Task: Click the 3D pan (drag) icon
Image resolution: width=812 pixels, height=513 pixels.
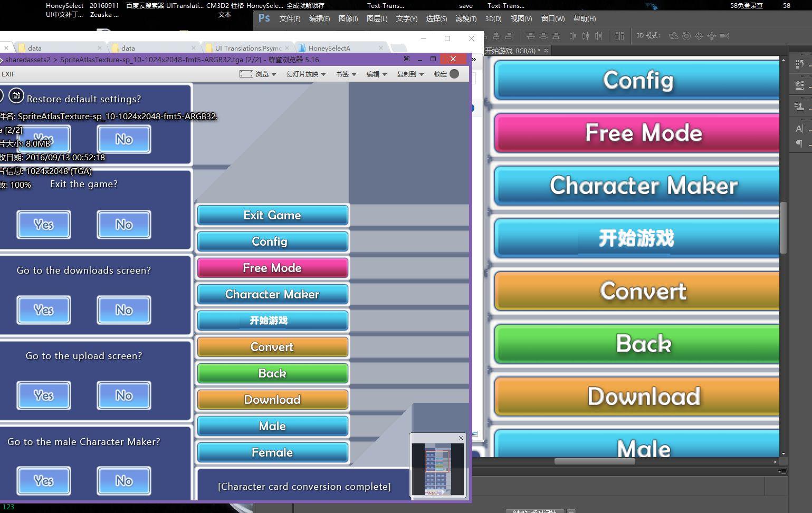Action: pos(699,36)
